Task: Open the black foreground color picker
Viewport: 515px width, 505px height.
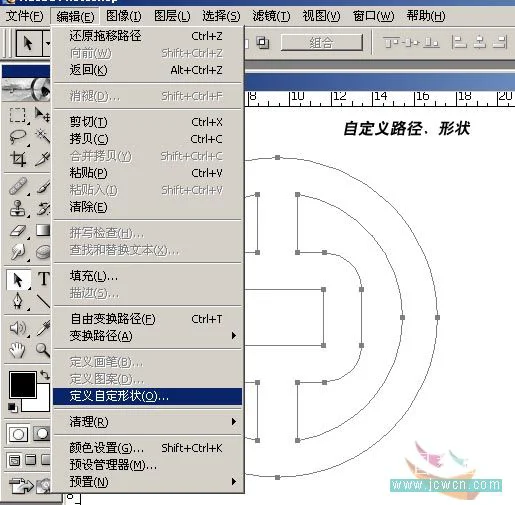Action: [23, 385]
